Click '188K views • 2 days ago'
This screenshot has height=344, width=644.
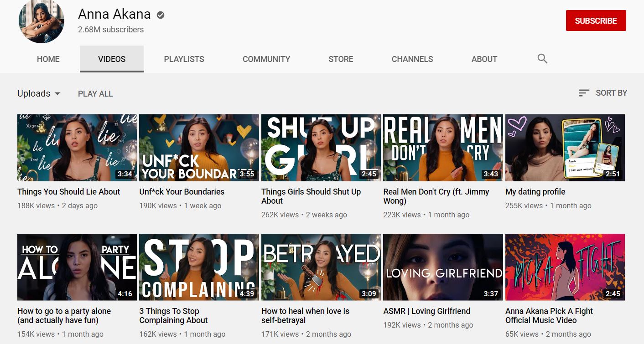click(x=57, y=205)
